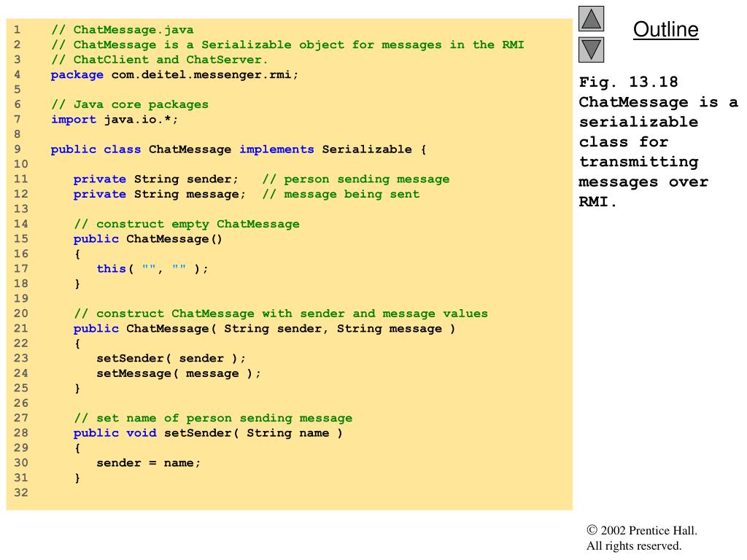The image size is (747, 560).
Task: Click the setMessage( message ) call statement
Action: click(x=178, y=373)
